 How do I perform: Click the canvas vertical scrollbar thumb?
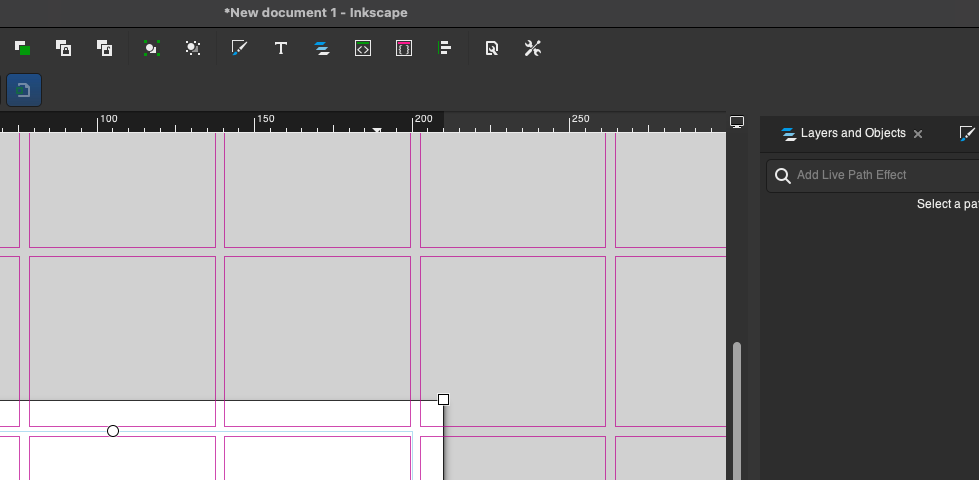737,410
